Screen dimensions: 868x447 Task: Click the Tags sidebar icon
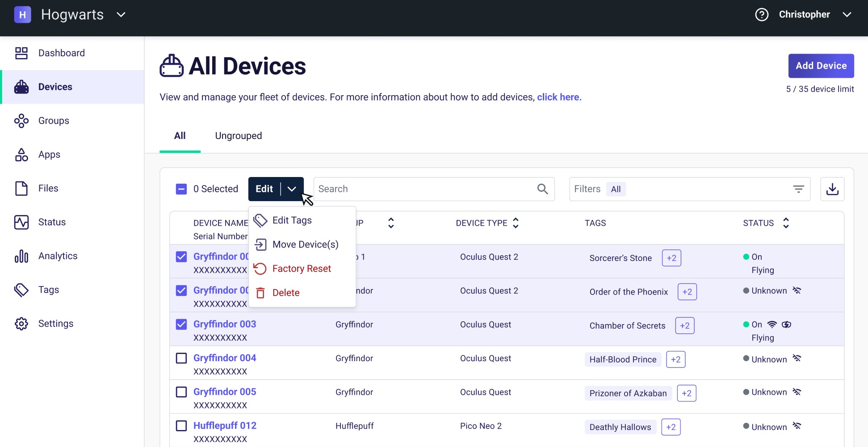click(x=21, y=290)
